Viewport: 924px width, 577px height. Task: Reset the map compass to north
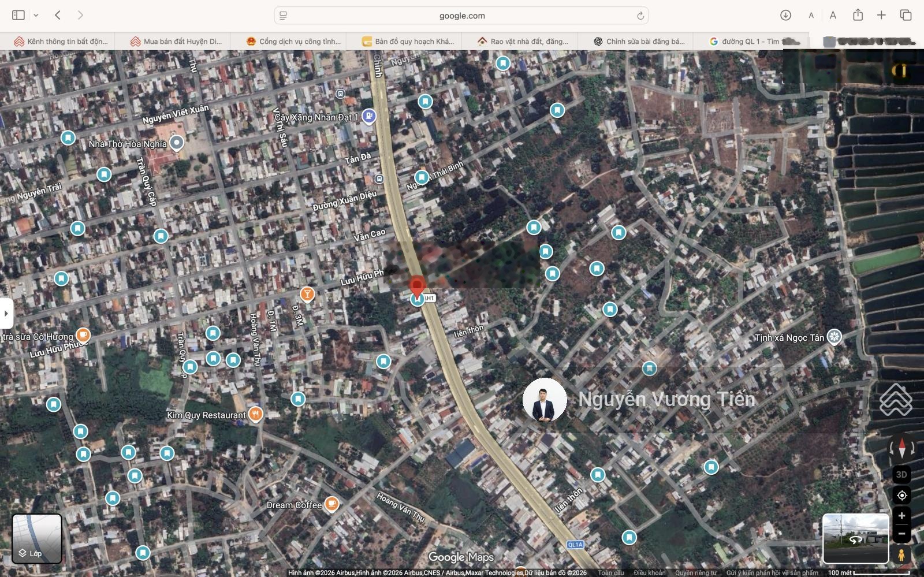point(901,448)
